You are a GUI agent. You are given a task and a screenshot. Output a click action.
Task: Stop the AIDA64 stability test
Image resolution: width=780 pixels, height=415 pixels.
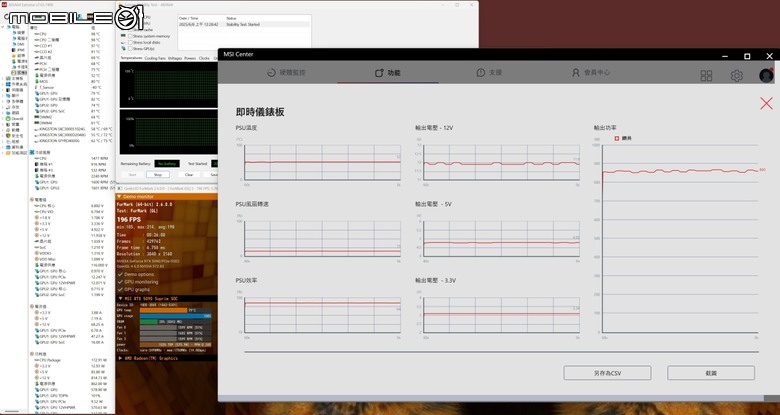click(x=158, y=175)
